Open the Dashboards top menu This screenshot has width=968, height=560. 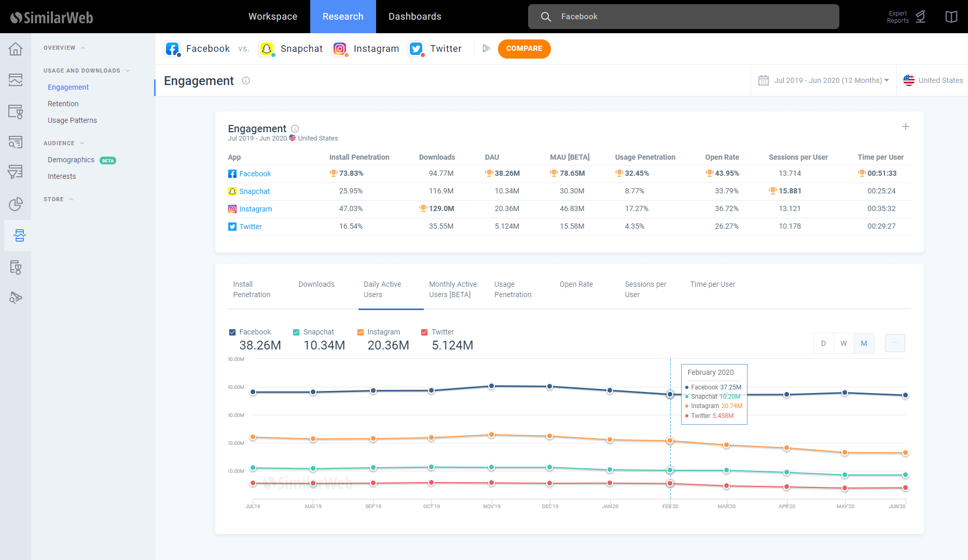tap(414, 17)
